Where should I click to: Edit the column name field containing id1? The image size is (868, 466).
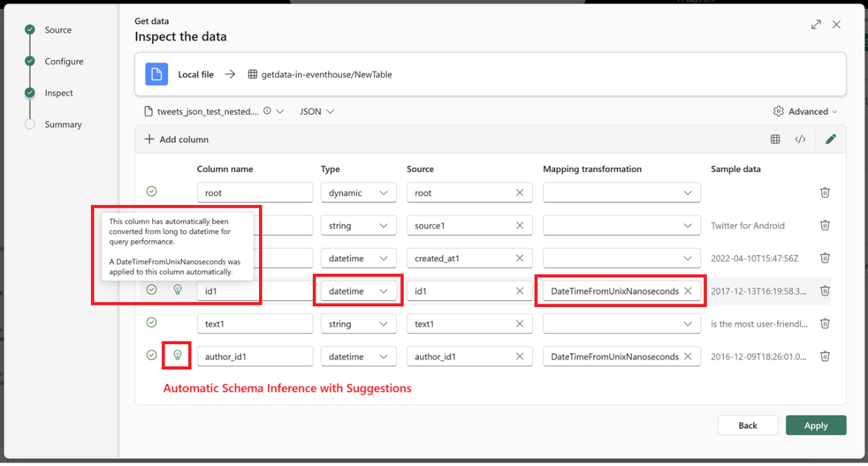point(255,291)
